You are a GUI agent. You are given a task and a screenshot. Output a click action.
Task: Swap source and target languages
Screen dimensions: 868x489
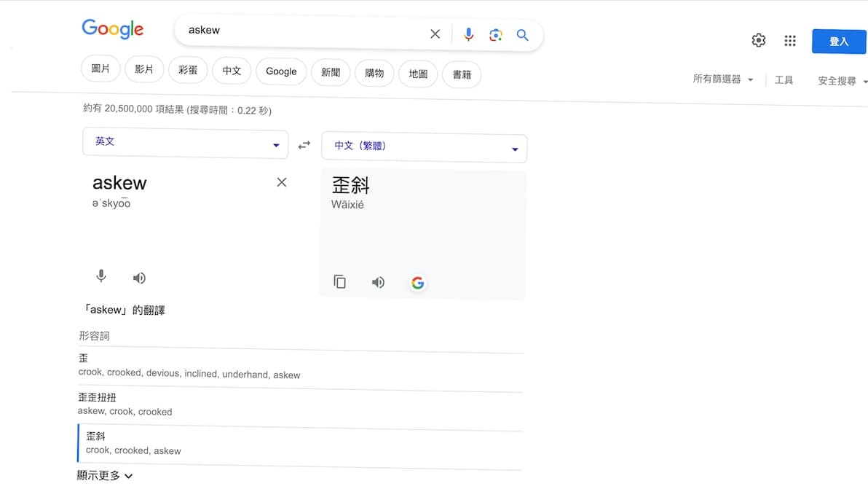[x=304, y=145]
